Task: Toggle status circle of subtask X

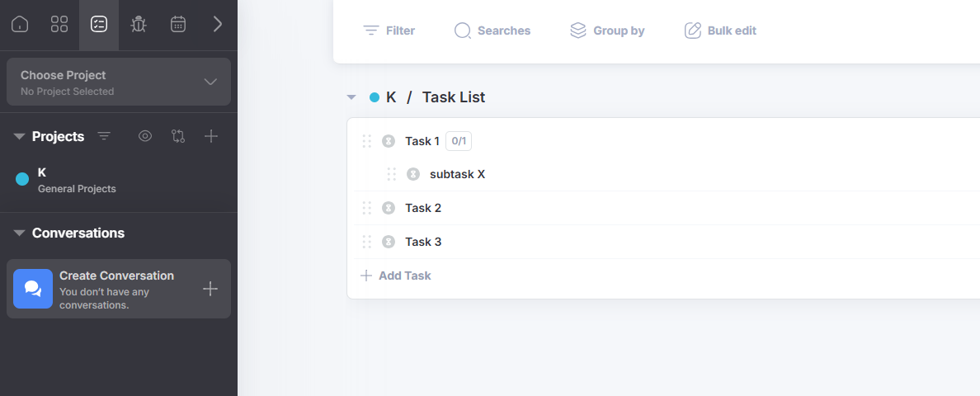Action: click(413, 174)
